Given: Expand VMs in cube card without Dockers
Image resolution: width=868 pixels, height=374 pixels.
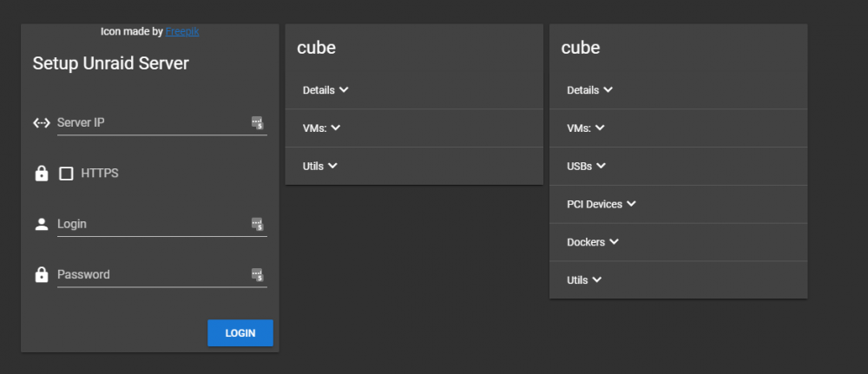Looking at the screenshot, I should click(414, 128).
